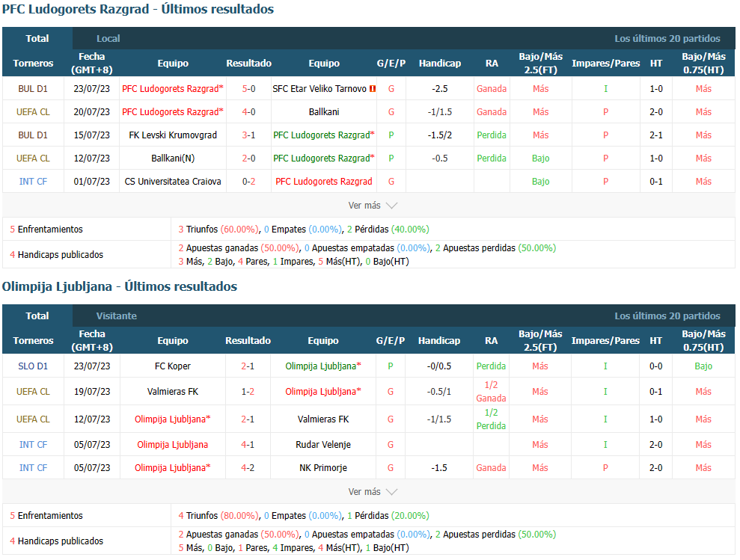Click Fecha (GMT+8) header in Olimpija table
740x560 pixels.
92,341
